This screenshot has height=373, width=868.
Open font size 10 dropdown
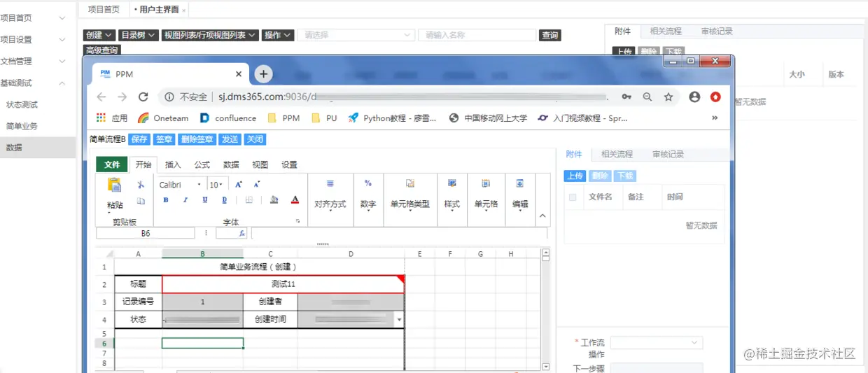click(222, 185)
